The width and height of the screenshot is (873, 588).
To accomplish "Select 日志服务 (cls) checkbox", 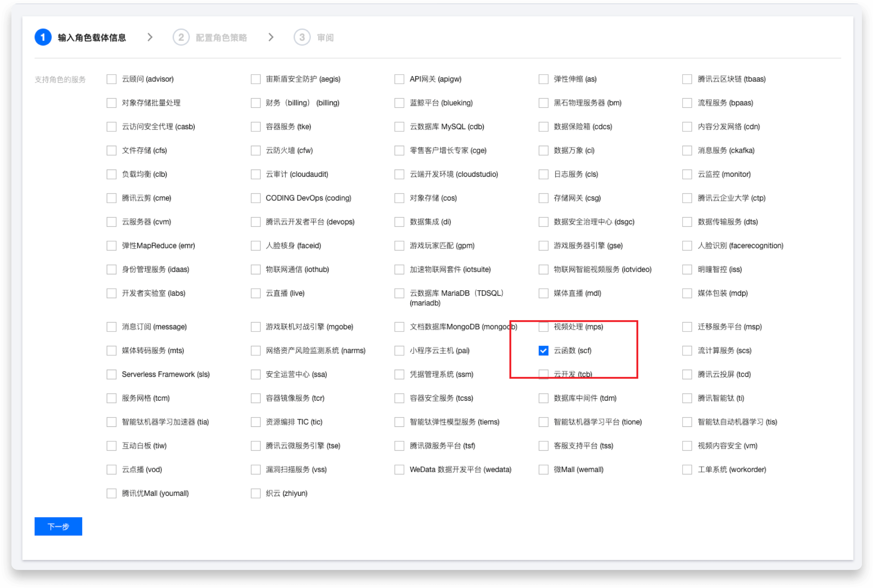I will [x=543, y=174].
